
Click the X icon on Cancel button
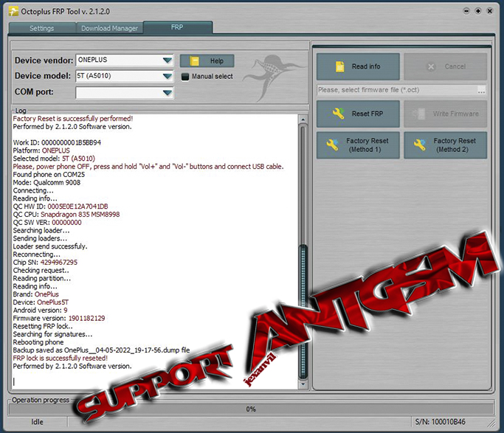pyautogui.click(x=431, y=67)
